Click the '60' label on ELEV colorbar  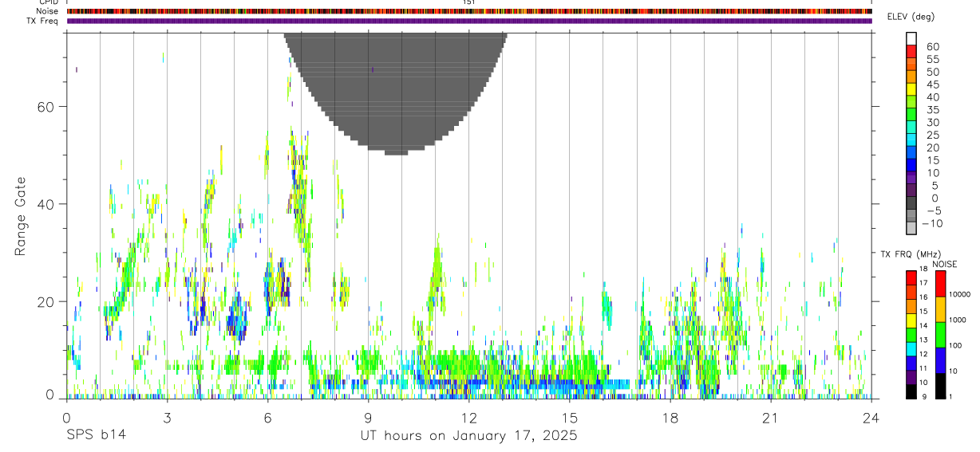pyautogui.click(x=932, y=47)
